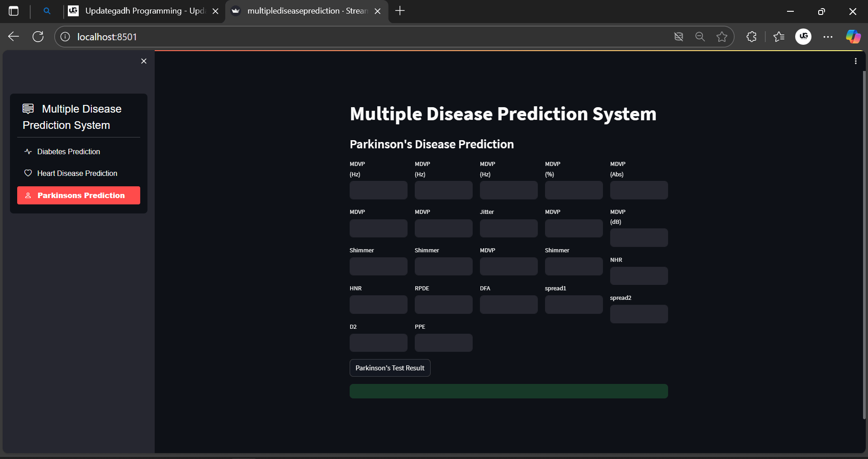868x459 pixels.
Task: Reload the current page
Action: [38, 37]
